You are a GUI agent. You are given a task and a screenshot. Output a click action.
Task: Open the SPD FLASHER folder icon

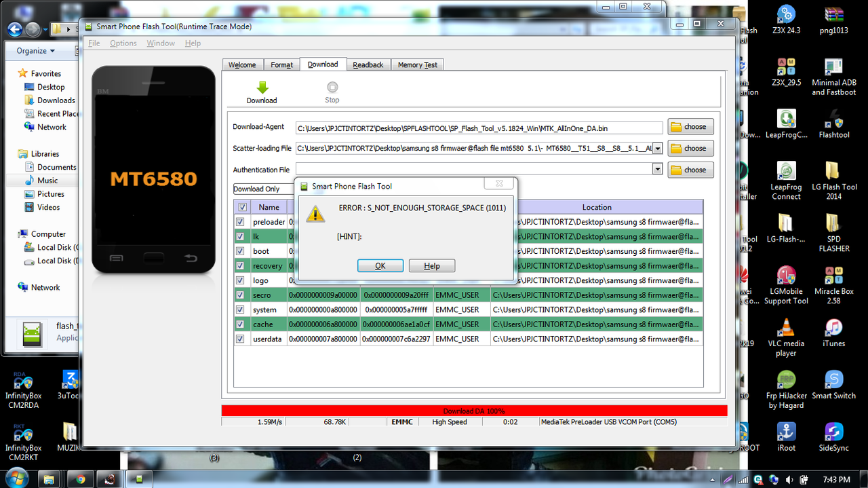(x=833, y=223)
